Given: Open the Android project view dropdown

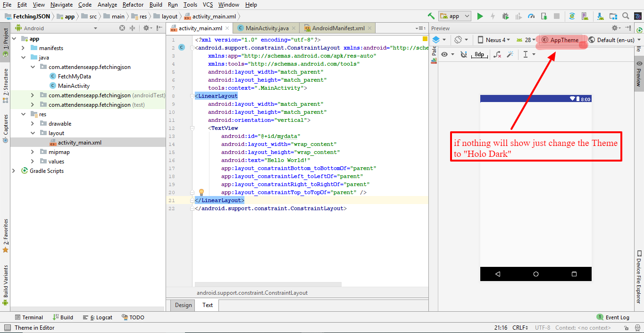Looking at the screenshot, I should [56, 28].
